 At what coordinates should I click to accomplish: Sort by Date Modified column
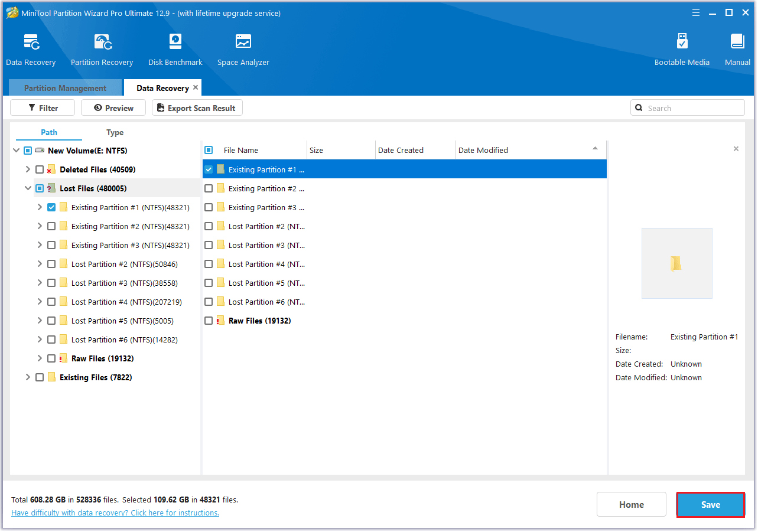(x=531, y=150)
